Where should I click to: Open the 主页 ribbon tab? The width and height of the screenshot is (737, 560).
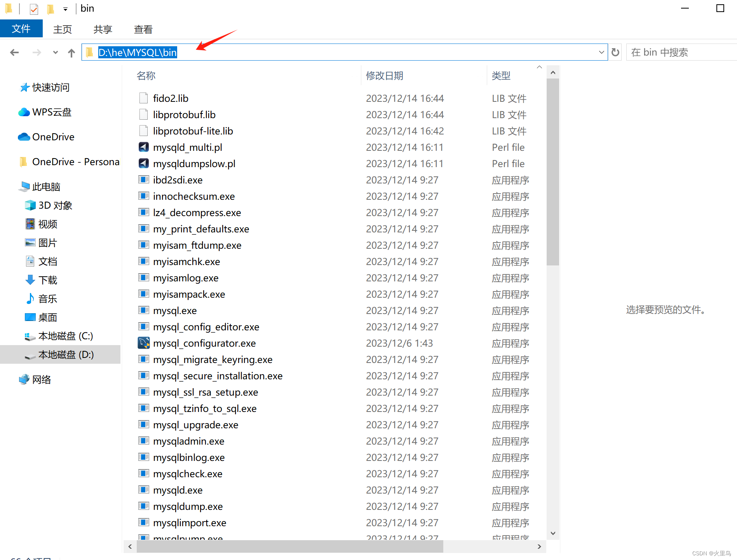pyautogui.click(x=63, y=29)
